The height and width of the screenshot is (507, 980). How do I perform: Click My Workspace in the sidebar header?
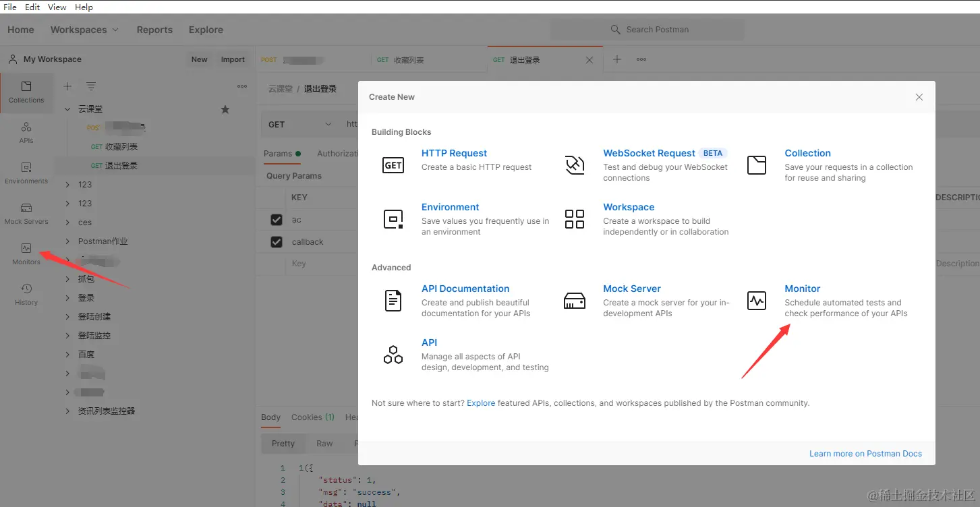click(52, 59)
